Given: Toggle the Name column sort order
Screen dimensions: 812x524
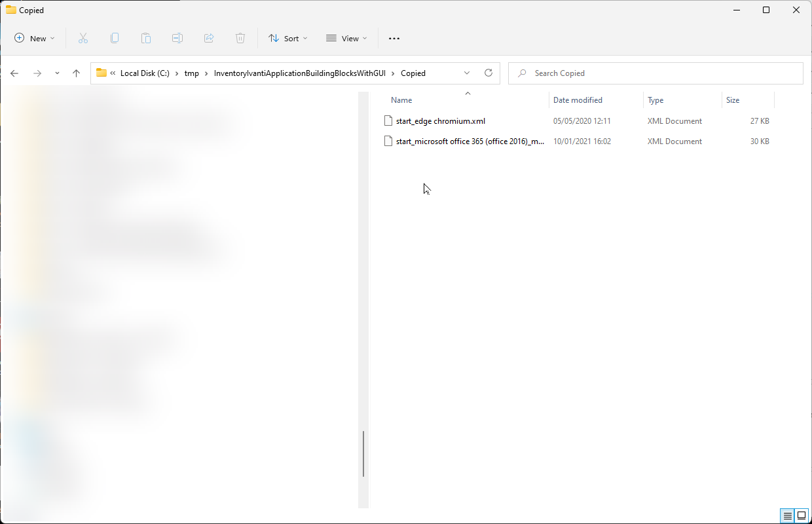Looking at the screenshot, I should [x=401, y=100].
